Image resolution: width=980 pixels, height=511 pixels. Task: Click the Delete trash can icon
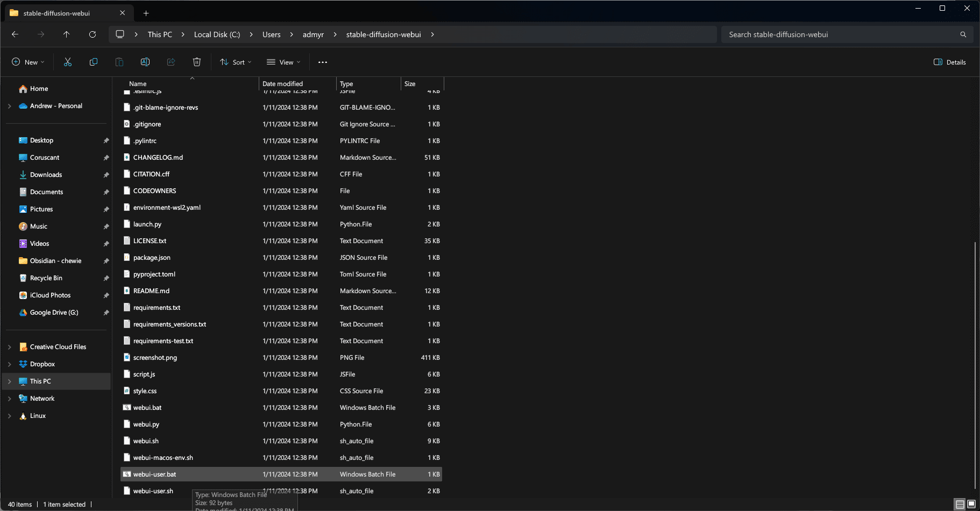[197, 62]
